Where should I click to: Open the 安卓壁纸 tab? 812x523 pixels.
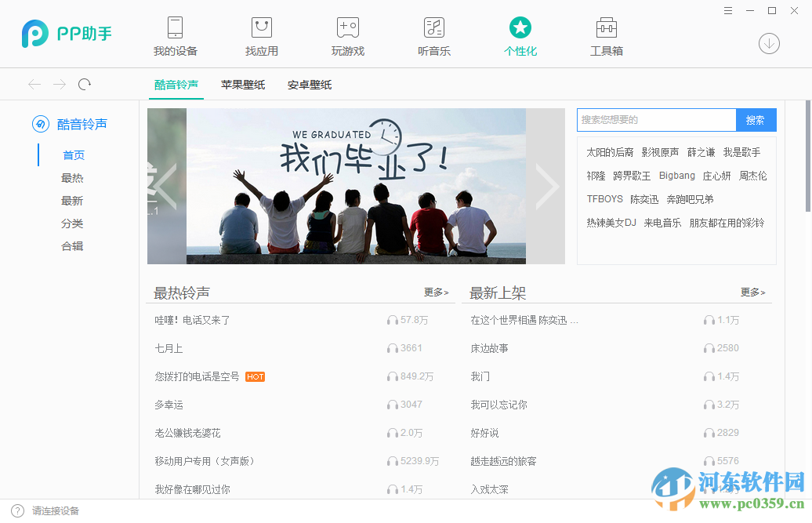pyautogui.click(x=309, y=84)
